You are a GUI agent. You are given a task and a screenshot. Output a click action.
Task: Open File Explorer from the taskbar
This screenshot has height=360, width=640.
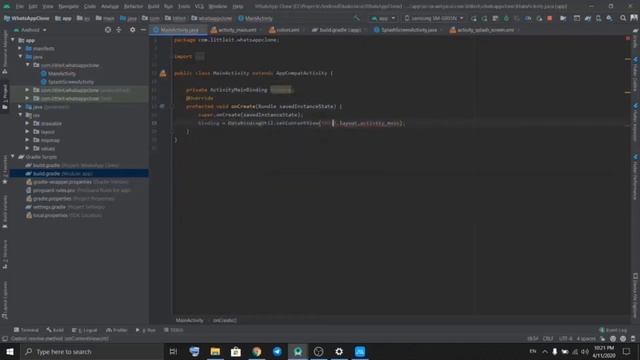coord(215,351)
